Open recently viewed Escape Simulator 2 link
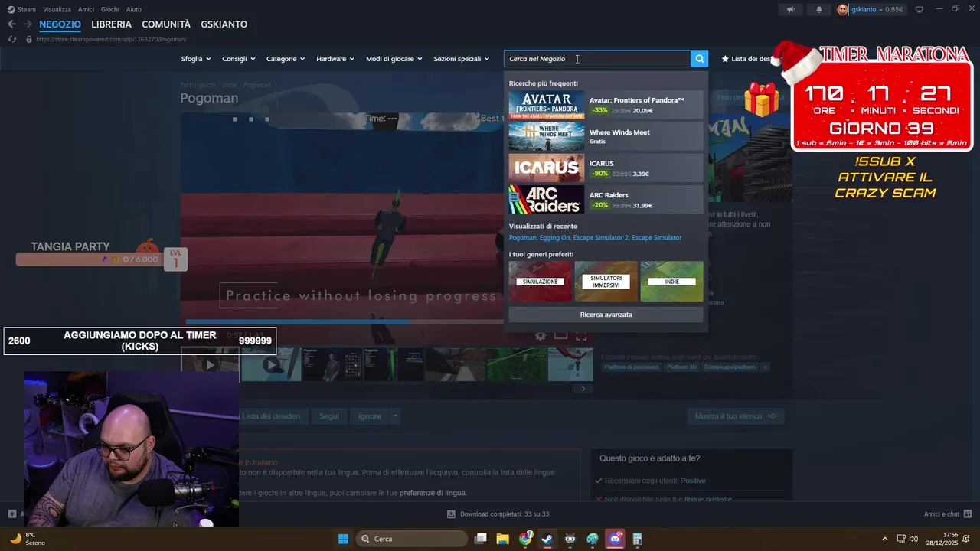Viewport: 980px width, 551px height. click(x=601, y=237)
